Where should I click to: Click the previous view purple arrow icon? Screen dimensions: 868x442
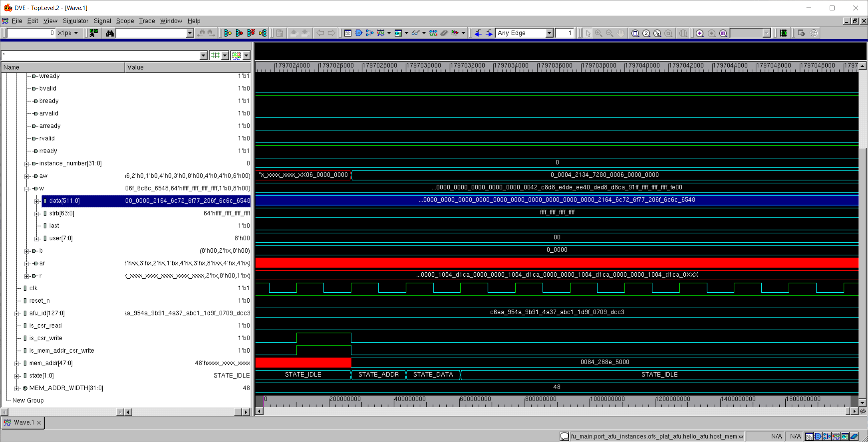(x=700, y=33)
